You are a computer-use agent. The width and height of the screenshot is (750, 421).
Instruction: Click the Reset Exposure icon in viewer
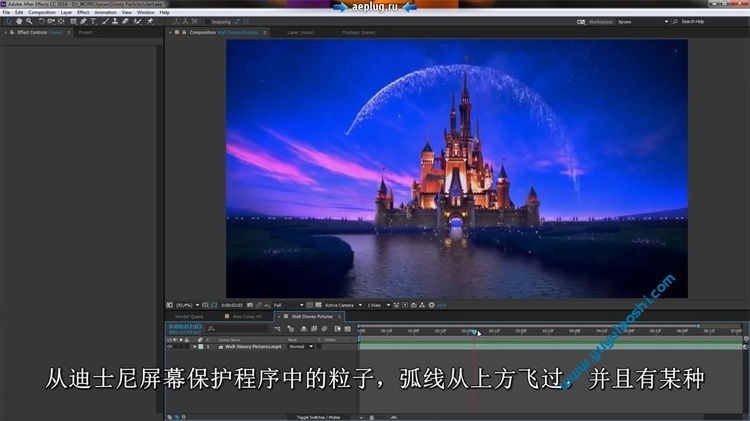coord(431,305)
